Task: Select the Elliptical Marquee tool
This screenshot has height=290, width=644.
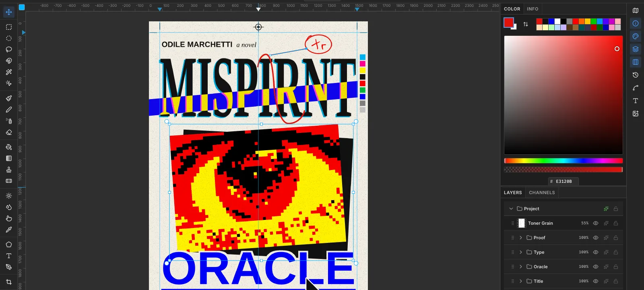Action: click(x=9, y=38)
